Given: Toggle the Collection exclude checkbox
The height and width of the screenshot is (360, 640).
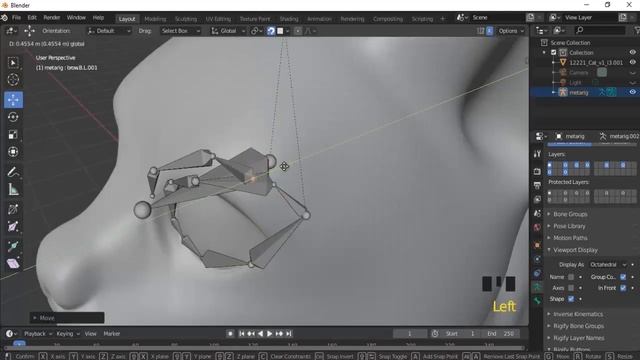Looking at the screenshot, I should [553, 53].
